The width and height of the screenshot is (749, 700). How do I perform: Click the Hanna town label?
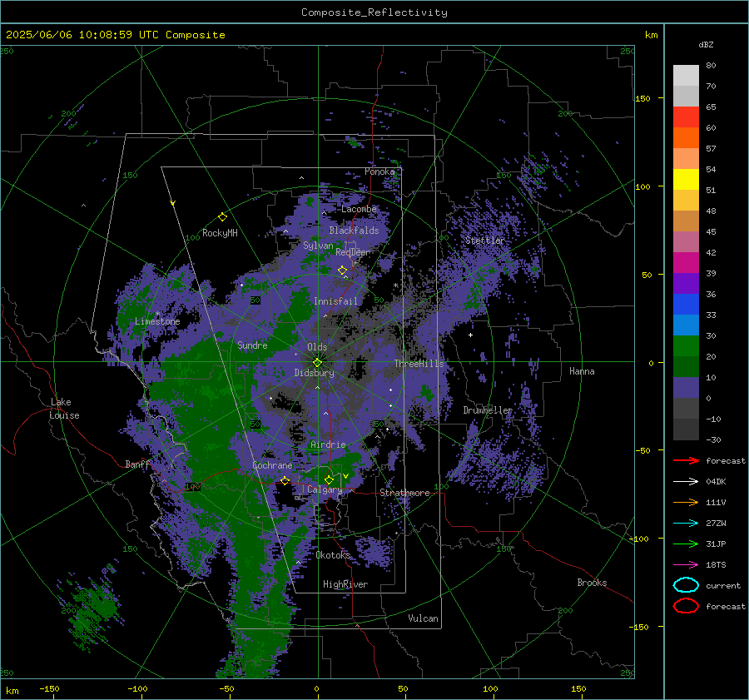(x=582, y=371)
